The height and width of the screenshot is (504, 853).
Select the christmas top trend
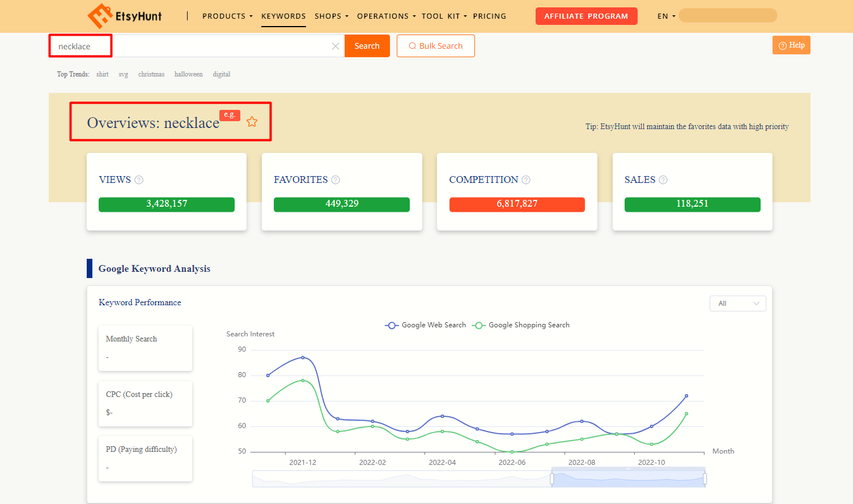pos(151,74)
